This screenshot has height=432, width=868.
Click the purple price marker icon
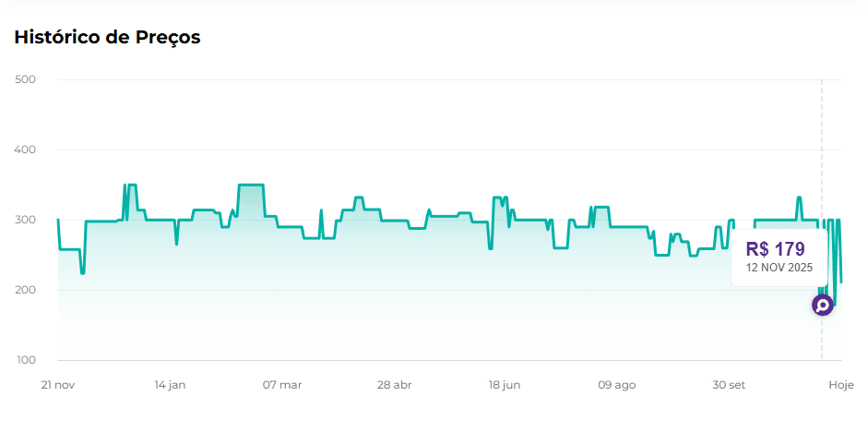pyautogui.click(x=822, y=305)
